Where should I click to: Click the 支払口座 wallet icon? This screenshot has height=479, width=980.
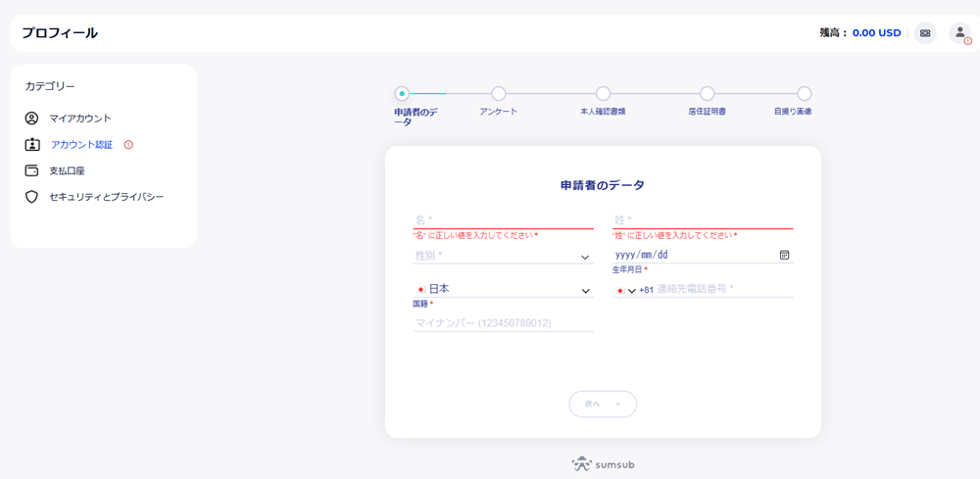coord(31,170)
